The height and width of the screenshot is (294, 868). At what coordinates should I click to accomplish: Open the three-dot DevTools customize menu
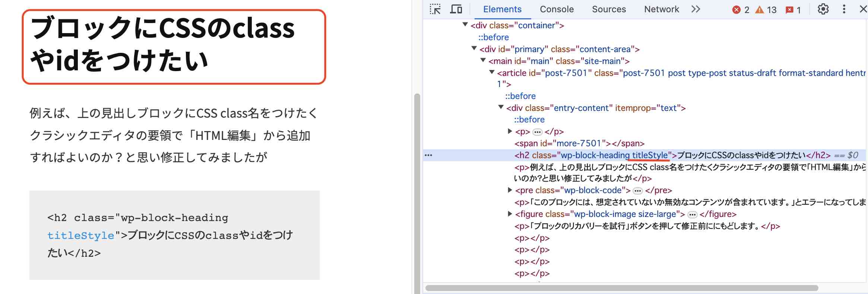[x=844, y=9]
